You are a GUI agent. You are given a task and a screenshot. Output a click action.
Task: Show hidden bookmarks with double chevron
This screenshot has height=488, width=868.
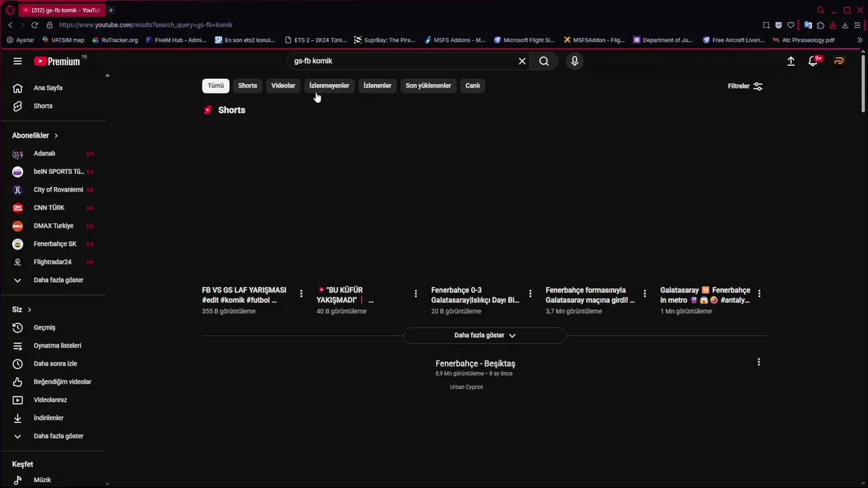(860, 40)
